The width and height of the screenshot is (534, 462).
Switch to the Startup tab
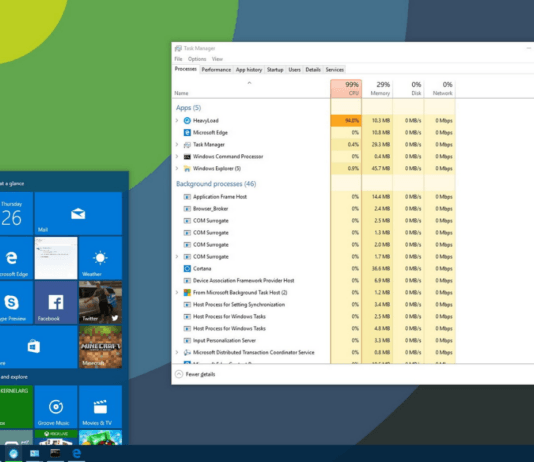click(275, 69)
